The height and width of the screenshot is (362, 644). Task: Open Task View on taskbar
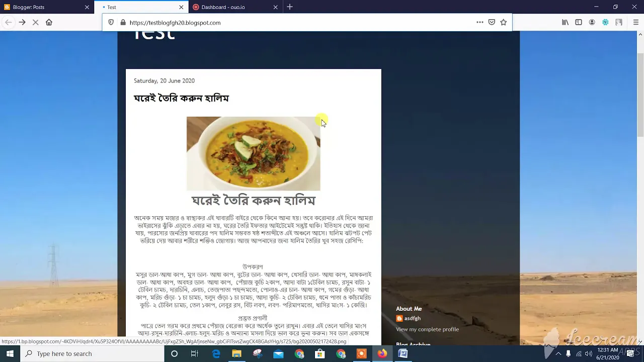pyautogui.click(x=195, y=353)
